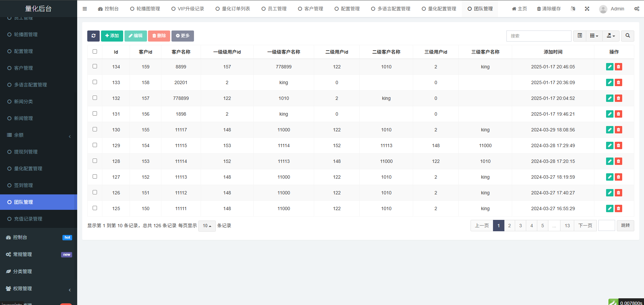Open 常规管理 in sidebar
The image size is (644, 305).
pyautogui.click(x=39, y=254)
